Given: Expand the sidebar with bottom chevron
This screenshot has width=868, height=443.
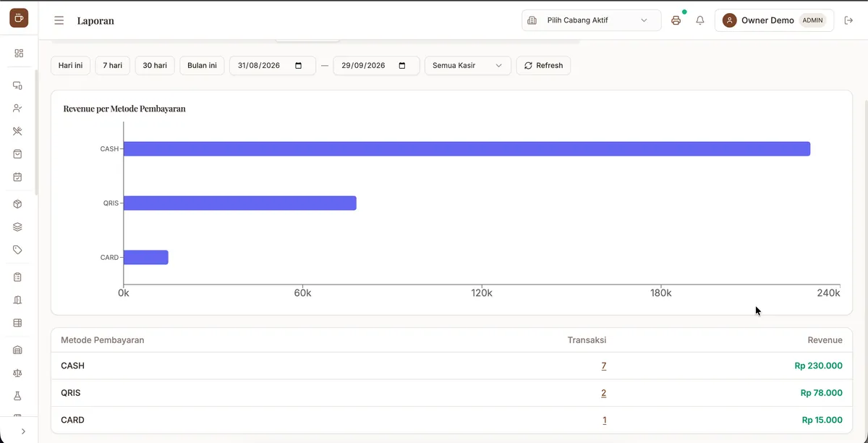Looking at the screenshot, I should [24, 431].
